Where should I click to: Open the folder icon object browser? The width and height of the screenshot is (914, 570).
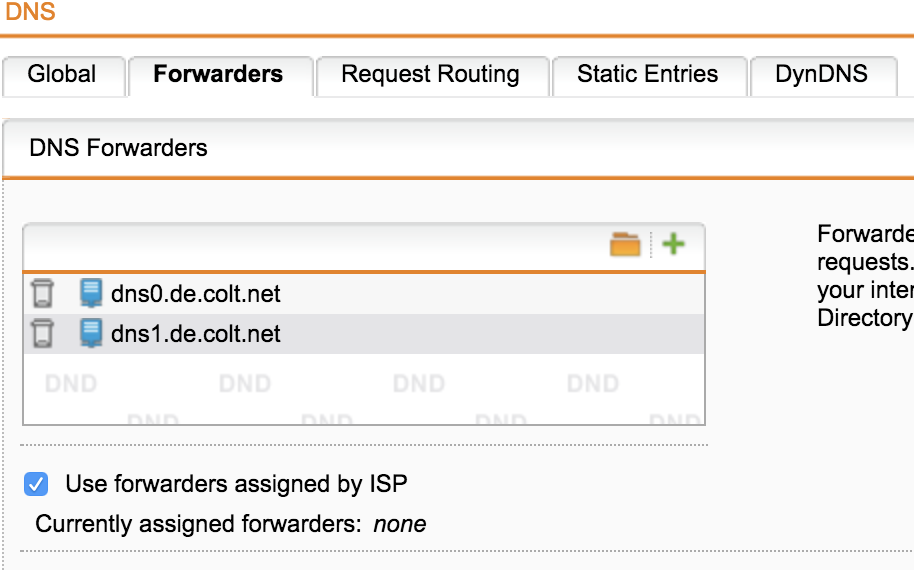625,244
